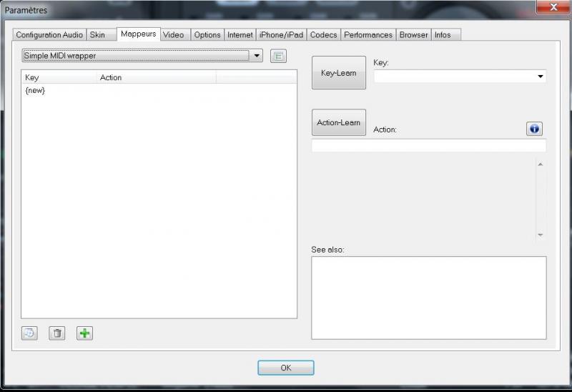Open the Options tab
The height and width of the screenshot is (392, 572).
[x=207, y=34]
